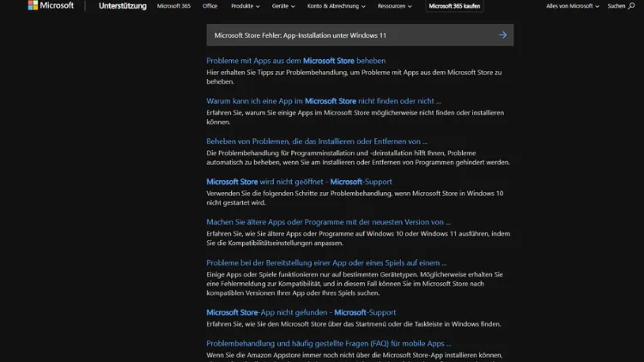
Task: Open Probleme mit Apps aus dem Microsoft Store beheben
Action: (295, 61)
